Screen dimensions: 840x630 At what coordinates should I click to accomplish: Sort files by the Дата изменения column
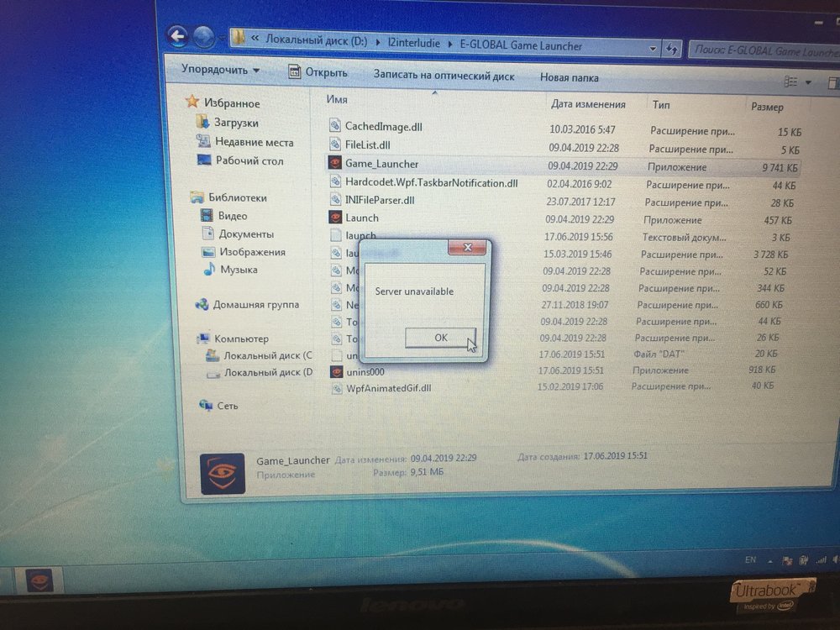(x=588, y=104)
